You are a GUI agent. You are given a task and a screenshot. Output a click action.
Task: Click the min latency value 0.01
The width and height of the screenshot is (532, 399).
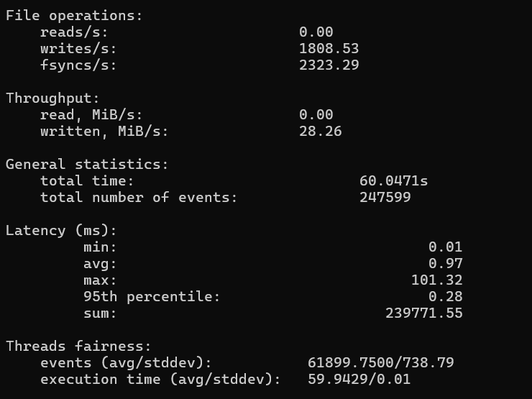[446, 247]
